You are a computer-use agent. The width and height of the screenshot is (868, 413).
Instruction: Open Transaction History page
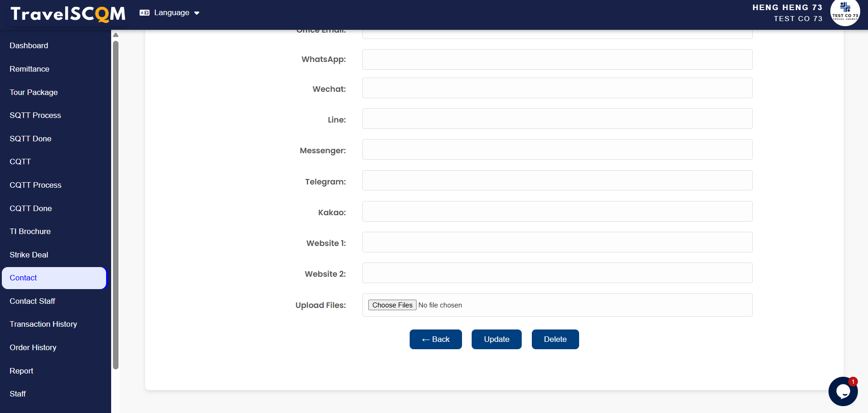tap(43, 324)
